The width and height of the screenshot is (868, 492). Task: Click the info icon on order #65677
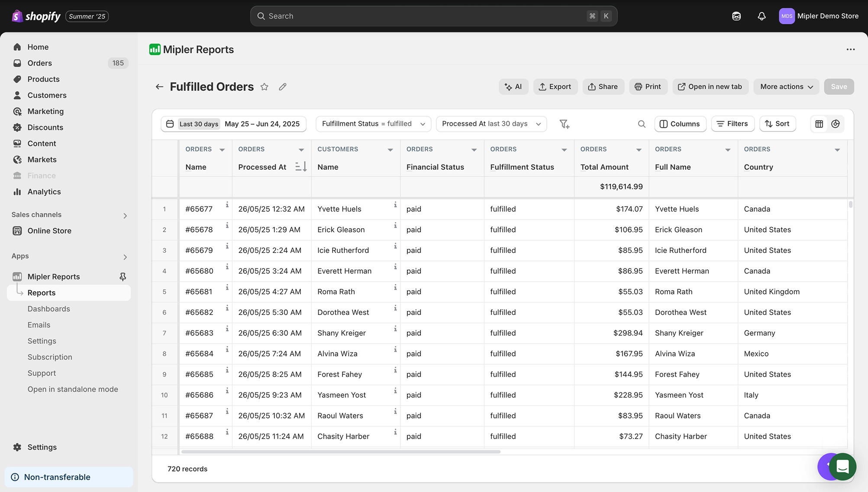(227, 204)
